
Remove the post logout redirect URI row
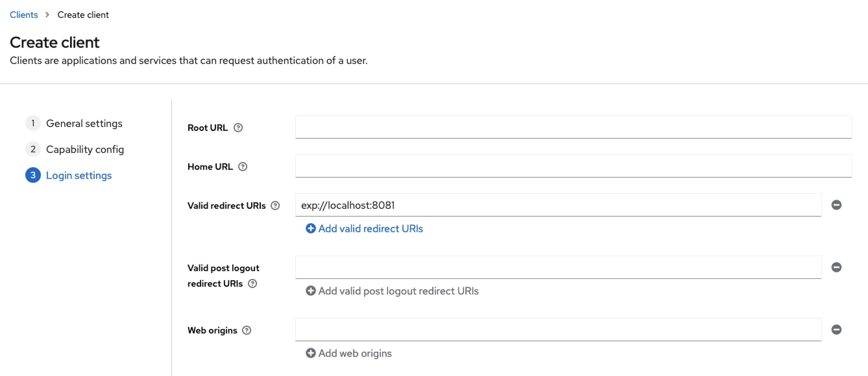836,268
